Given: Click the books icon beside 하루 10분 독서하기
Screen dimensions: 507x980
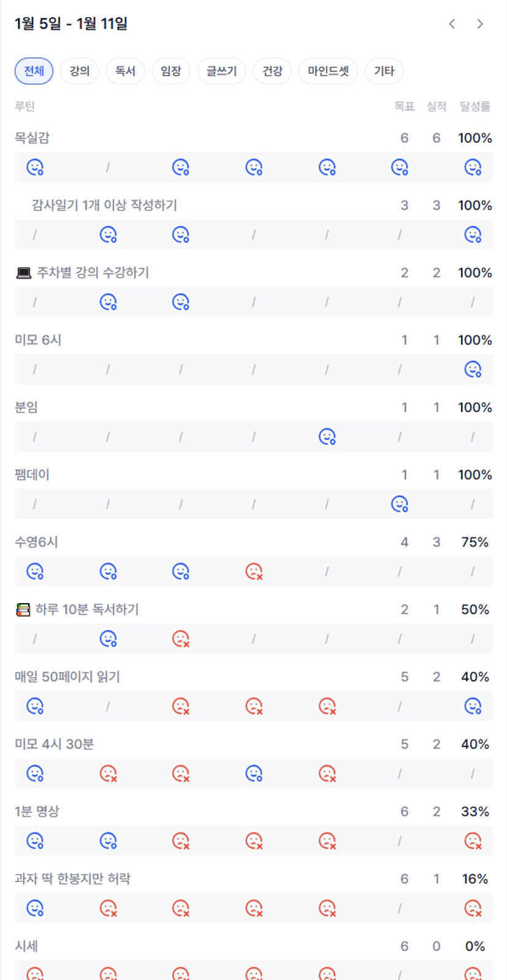Looking at the screenshot, I should 23,610.
